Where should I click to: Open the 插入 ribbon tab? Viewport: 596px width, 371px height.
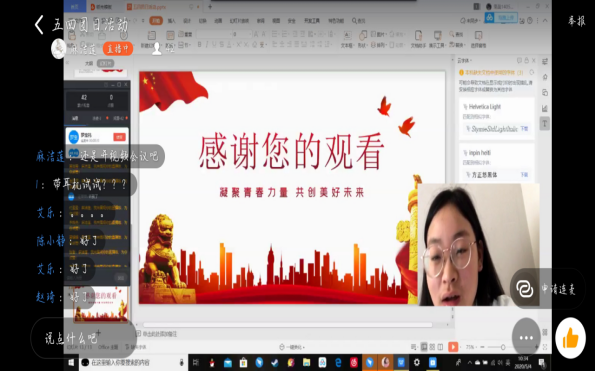(x=171, y=21)
